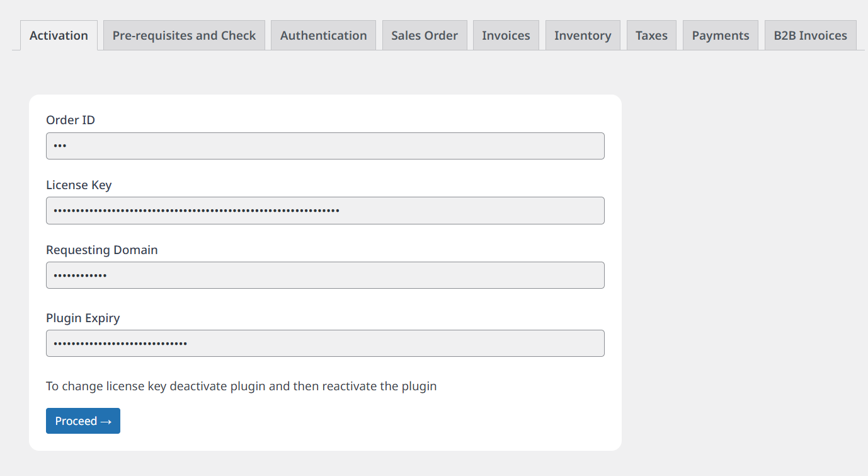Viewport: 868px width, 476px height.
Task: Click the Order ID label
Action: [x=71, y=119]
